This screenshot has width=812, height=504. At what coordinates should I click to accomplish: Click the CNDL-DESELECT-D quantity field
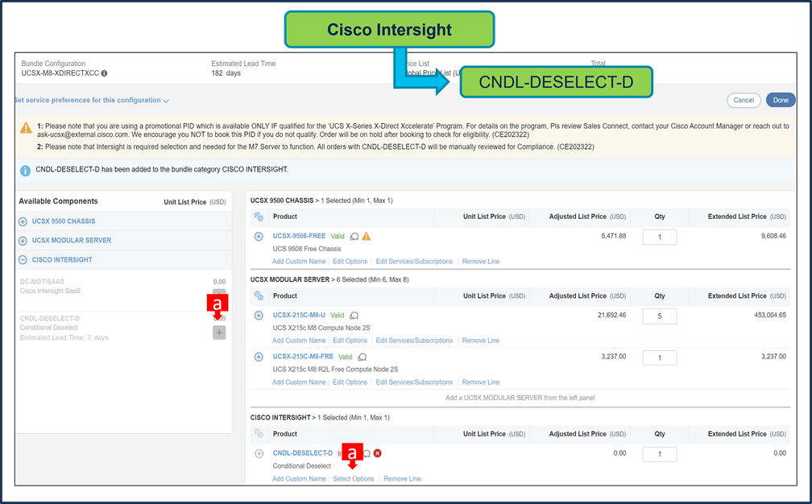659,454
